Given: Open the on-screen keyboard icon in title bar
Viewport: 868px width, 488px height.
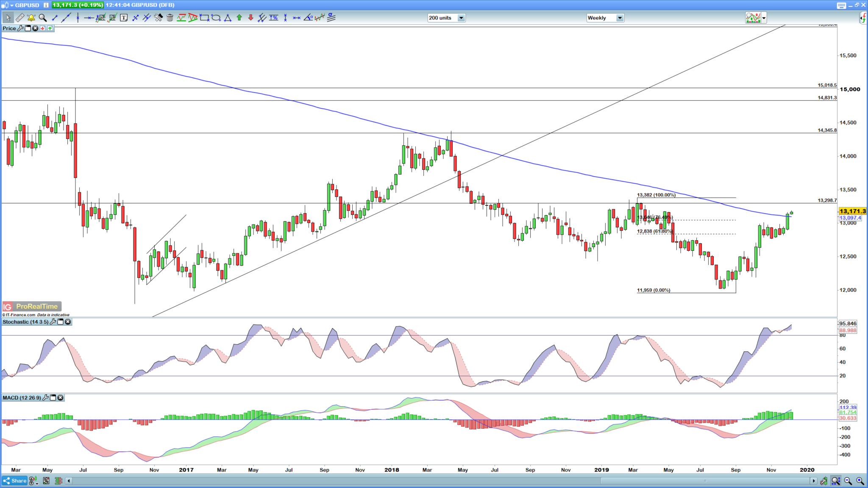Looking at the screenshot, I should coord(841,5).
